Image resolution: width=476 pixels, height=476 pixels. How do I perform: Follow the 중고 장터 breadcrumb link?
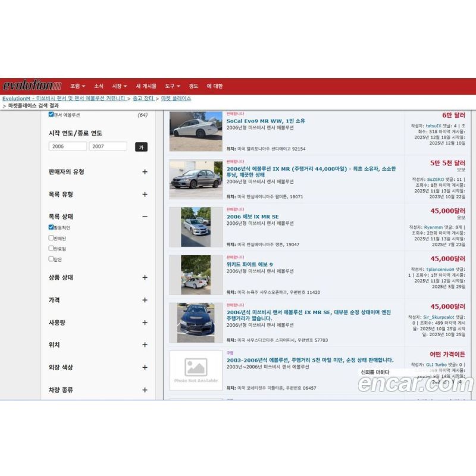[143, 98]
